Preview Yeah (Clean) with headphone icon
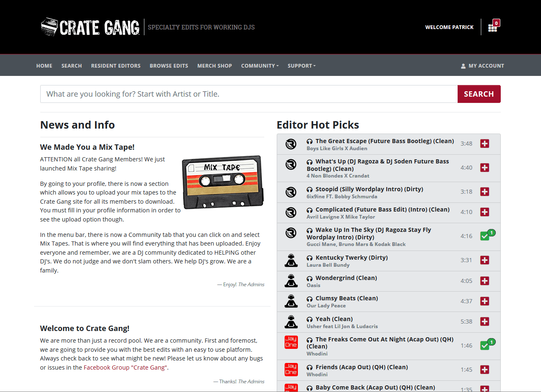 coord(309,319)
